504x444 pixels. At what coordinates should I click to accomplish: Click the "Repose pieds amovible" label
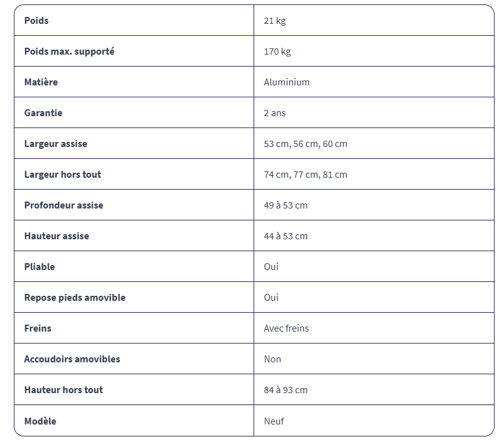click(75, 298)
